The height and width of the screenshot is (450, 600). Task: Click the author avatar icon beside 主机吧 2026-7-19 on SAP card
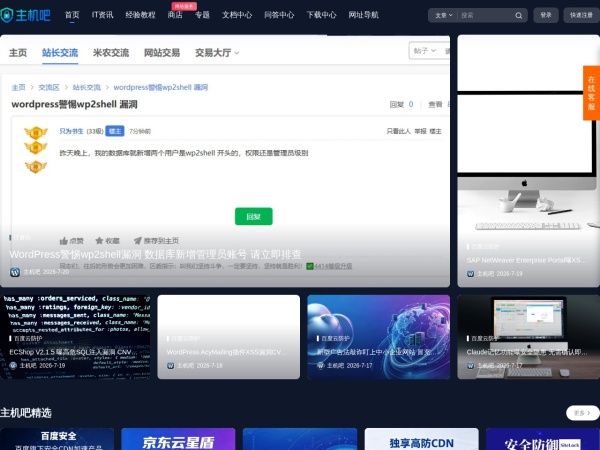click(x=471, y=274)
